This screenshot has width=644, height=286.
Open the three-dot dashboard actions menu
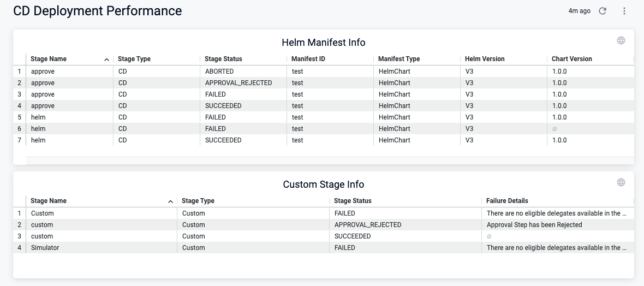pos(624,11)
